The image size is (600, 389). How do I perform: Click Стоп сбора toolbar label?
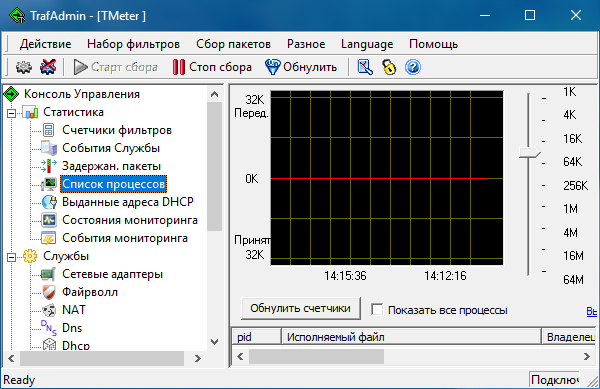(x=220, y=67)
